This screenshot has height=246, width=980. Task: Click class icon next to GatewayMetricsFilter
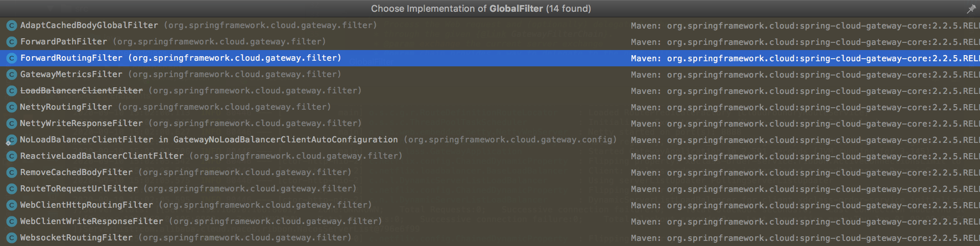click(11, 75)
